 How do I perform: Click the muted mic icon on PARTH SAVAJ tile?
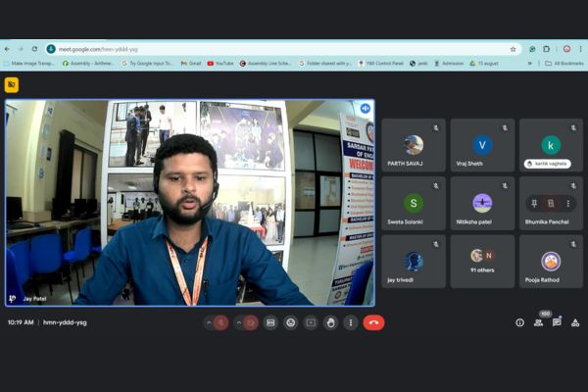pos(436,128)
